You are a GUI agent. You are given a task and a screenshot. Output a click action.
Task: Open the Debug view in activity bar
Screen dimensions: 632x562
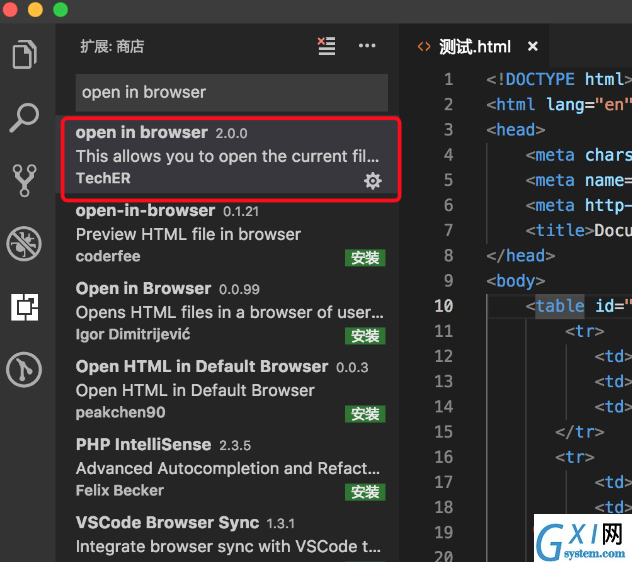click(x=24, y=244)
